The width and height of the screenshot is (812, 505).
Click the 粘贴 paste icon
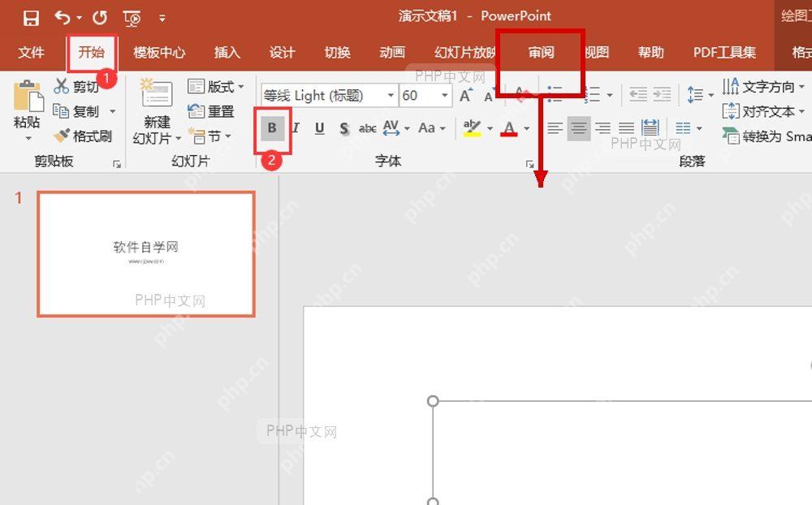click(x=28, y=96)
